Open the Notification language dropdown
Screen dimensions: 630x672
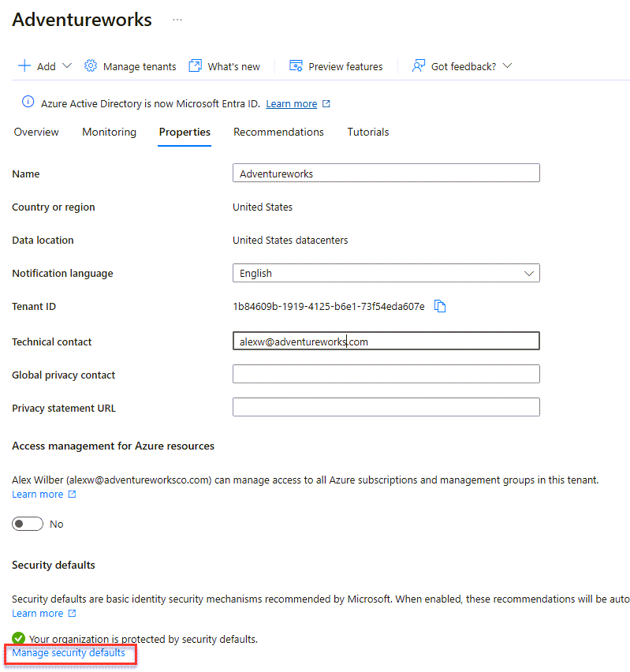pyautogui.click(x=386, y=273)
